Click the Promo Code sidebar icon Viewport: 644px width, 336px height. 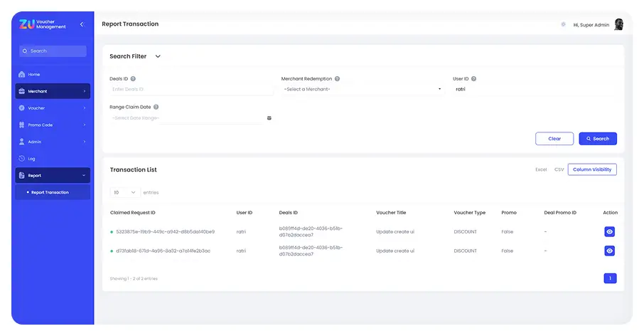pyautogui.click(x=22, y=125)
